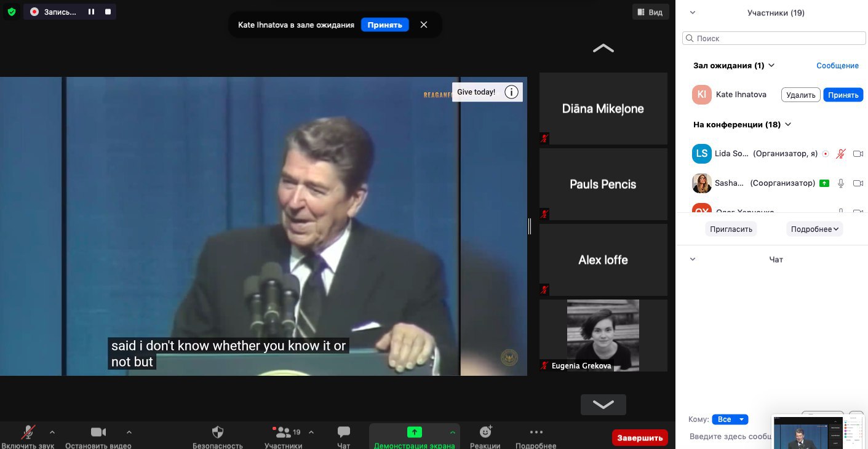This screenshot has height=449, width=868.
Task: Open the Кому recipient dropdown Все
Action: tap(730, 419)
